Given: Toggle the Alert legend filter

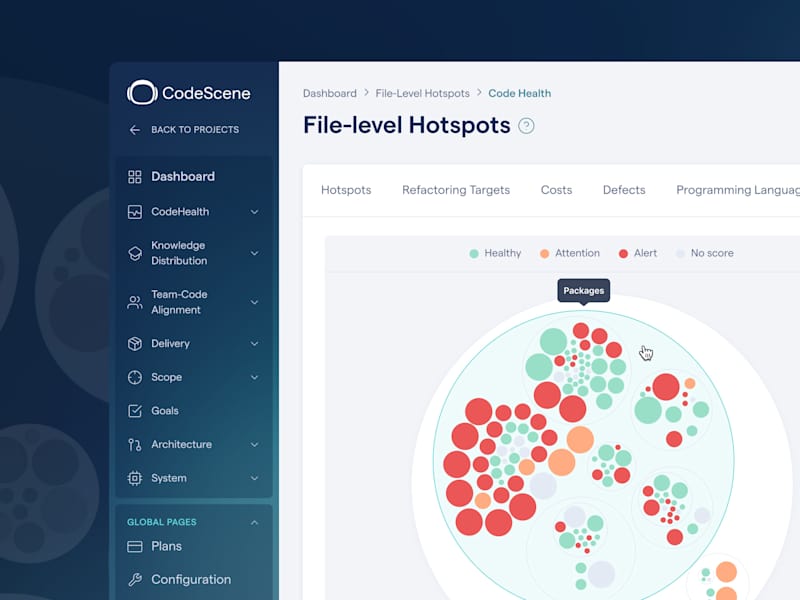Looking at the screenshot, I should 638,254.
